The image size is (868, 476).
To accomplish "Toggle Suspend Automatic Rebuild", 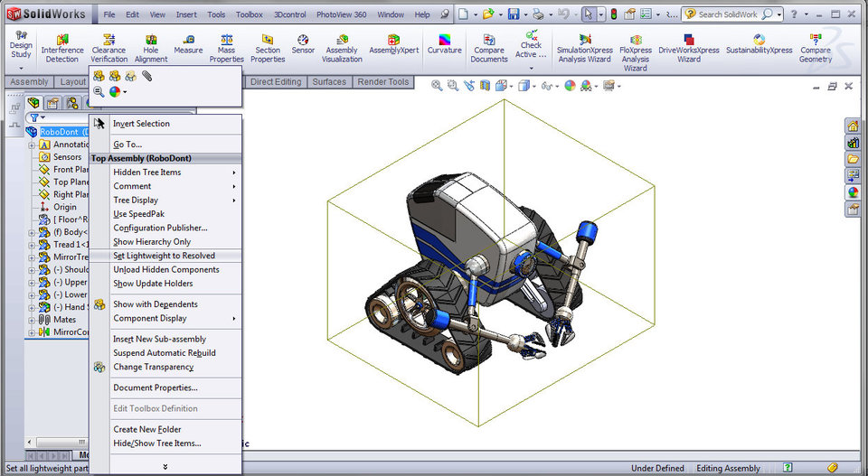I will [x=165, y=353].
